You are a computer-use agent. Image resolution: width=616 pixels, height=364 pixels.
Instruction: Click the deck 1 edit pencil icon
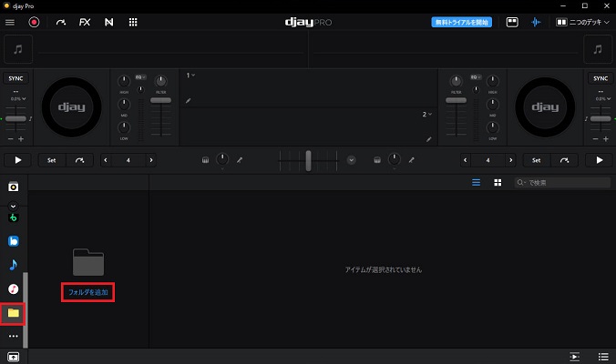(189, 101)
